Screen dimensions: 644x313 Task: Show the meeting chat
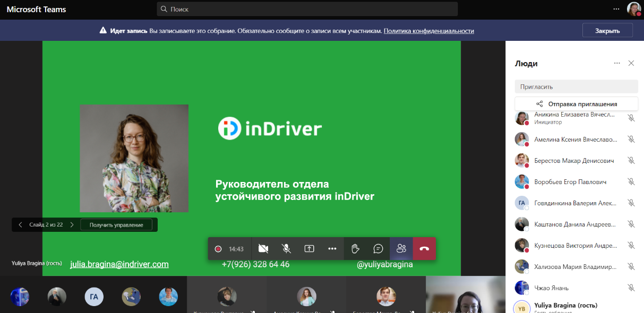coord(378,248)
